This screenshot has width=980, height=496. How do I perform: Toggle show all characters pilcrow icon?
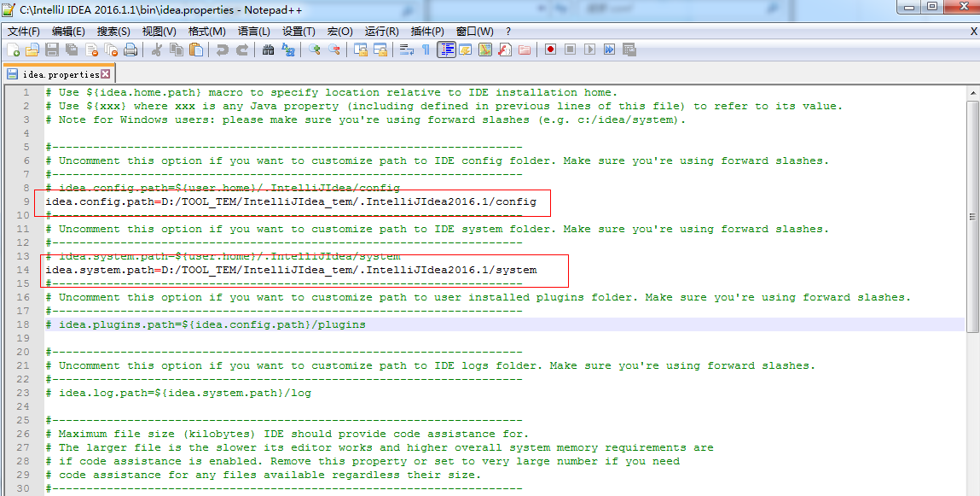click(x=426, y=50)
